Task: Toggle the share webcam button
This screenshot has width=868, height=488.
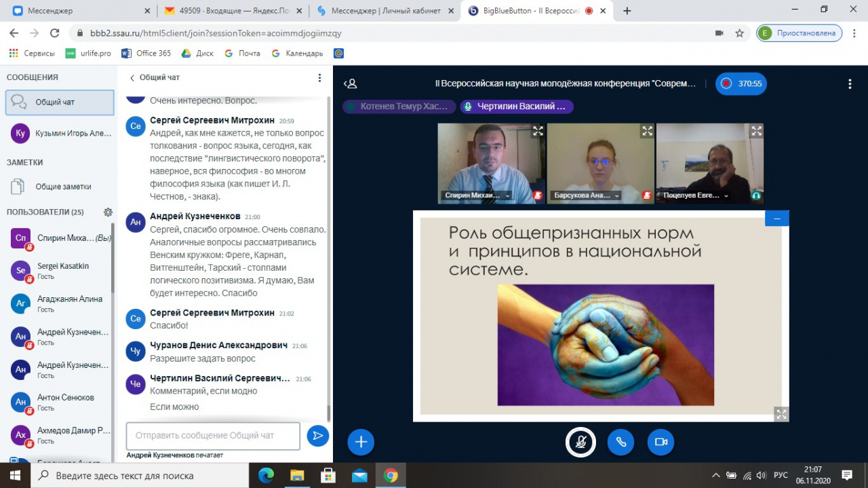Action: (x=660, y=442)
